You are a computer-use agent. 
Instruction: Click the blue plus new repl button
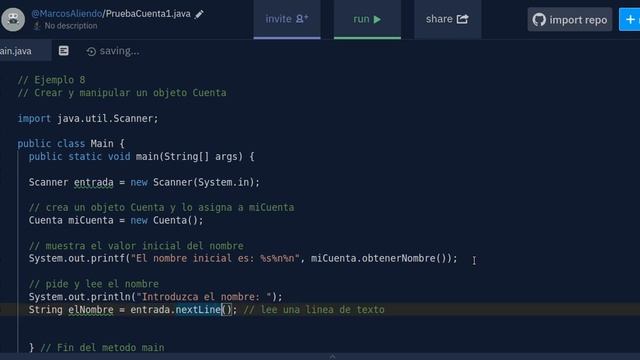tap(630, 20)
